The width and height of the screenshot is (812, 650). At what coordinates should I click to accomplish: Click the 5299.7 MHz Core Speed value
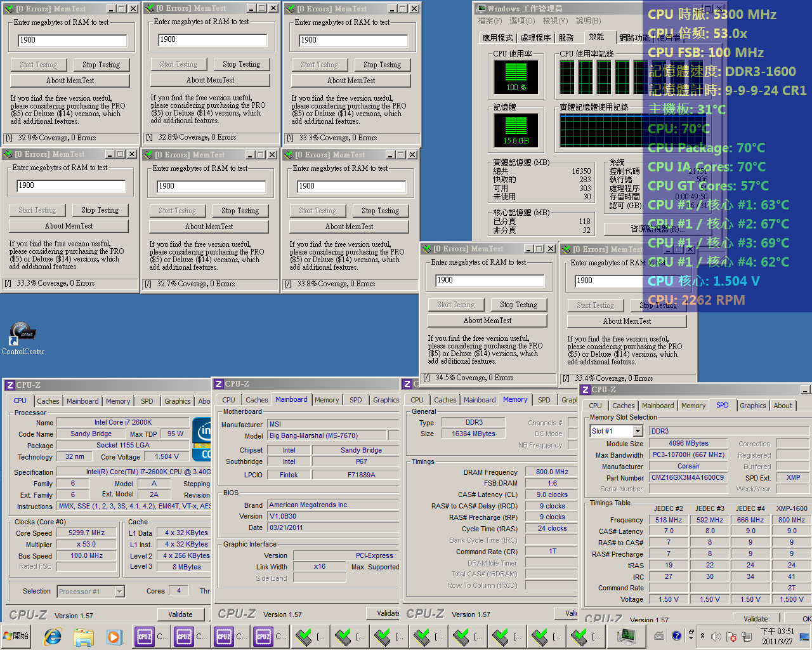tap(87, 533)
